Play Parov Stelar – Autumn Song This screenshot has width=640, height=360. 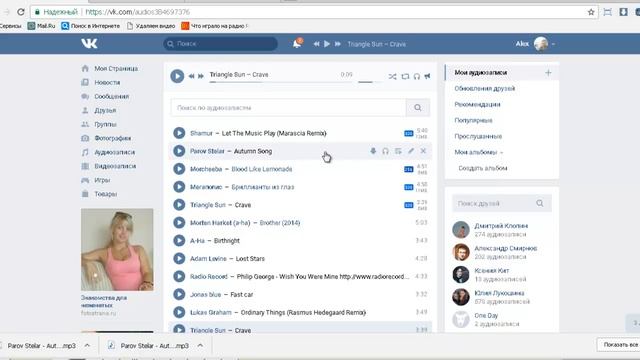pyautogui.click(x=179, y=151)
